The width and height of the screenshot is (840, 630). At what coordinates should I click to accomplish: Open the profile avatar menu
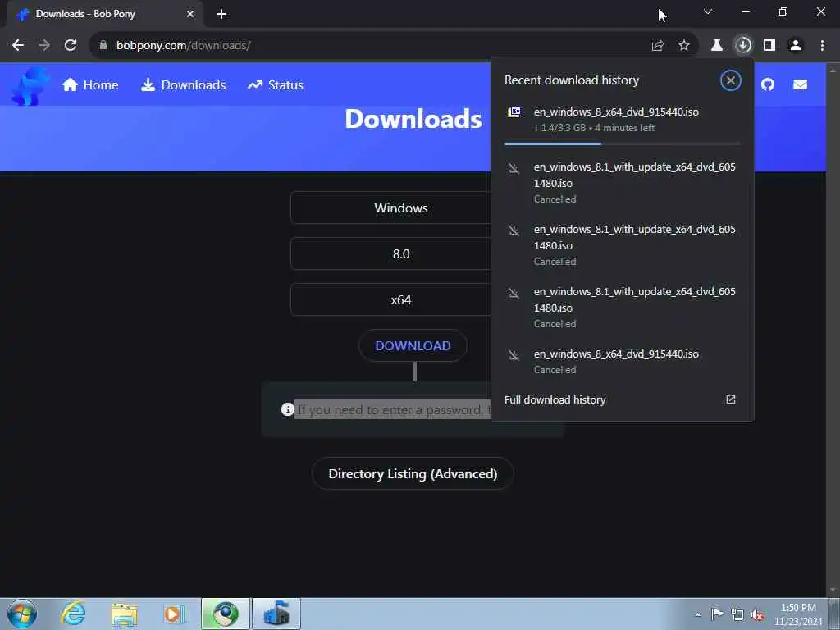coord(796,46)
